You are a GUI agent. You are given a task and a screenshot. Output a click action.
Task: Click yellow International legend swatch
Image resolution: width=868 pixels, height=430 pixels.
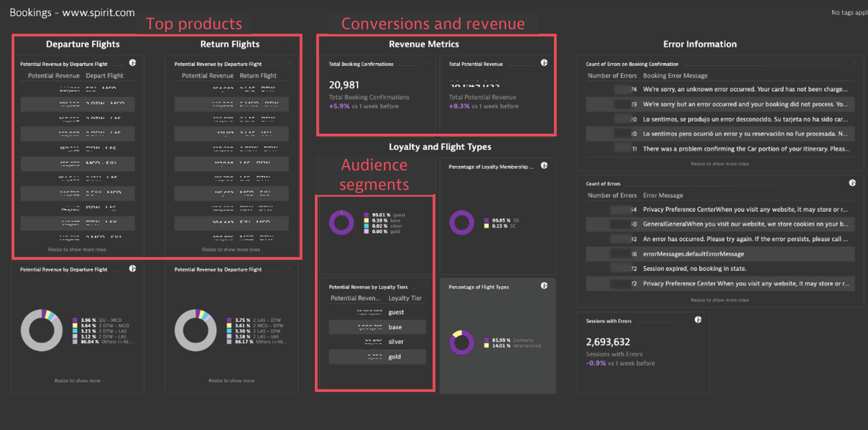[486, 346]
